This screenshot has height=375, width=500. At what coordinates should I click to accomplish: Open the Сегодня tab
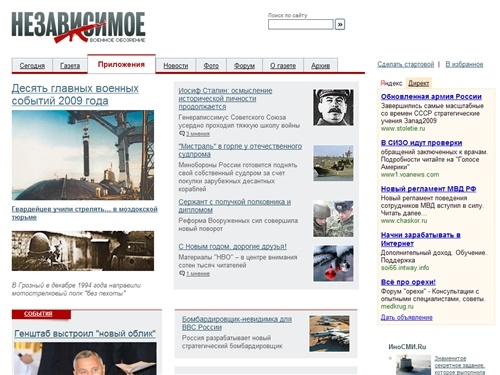click(x=32, y=66)
